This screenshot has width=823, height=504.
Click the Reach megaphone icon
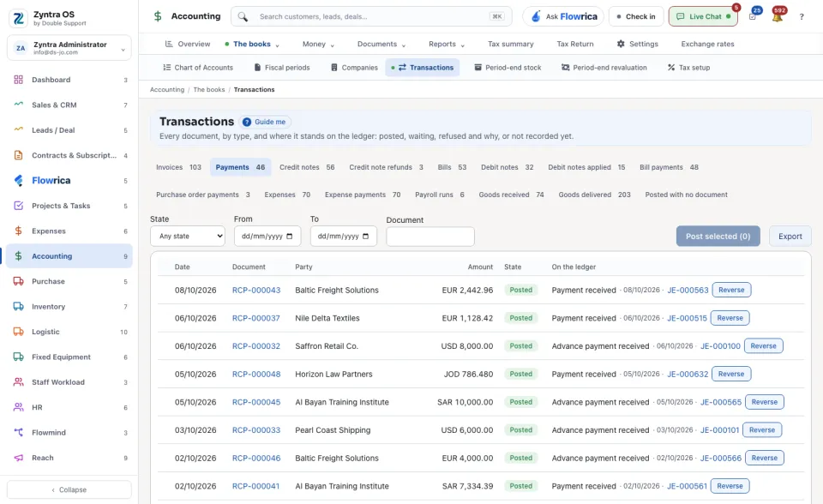pos(18,458)
